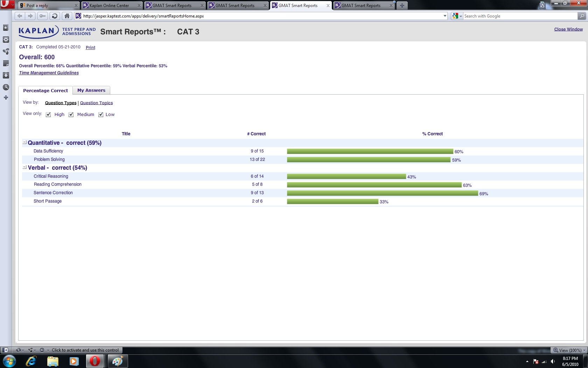Toggle the Medium difficulty checkbox

click(71, 115)
